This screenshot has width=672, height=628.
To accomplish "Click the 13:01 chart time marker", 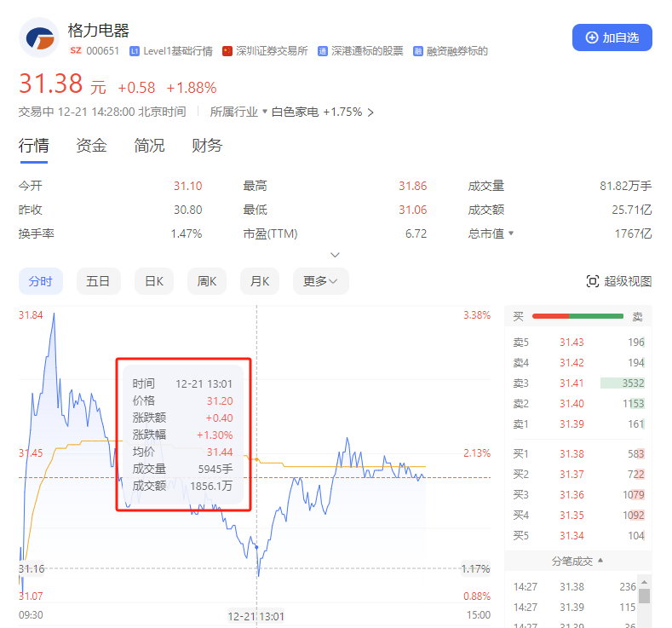I will 256,616.
